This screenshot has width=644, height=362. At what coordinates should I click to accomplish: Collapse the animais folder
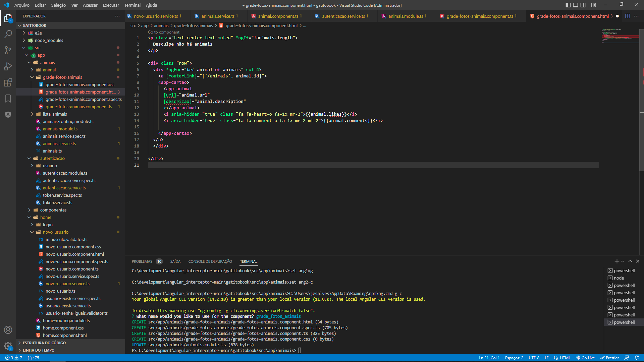click(x=70, y=62)
